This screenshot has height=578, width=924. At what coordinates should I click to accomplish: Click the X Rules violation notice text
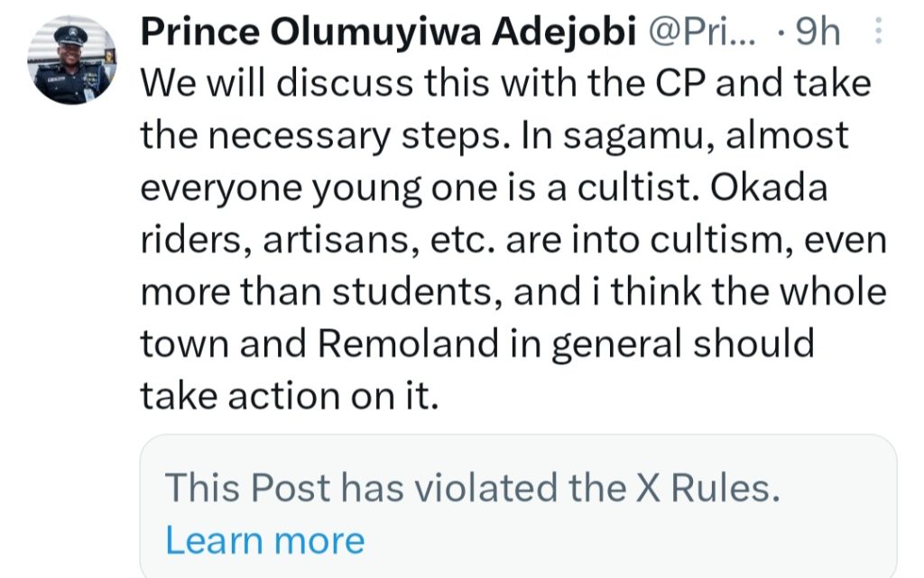[471, 488]
